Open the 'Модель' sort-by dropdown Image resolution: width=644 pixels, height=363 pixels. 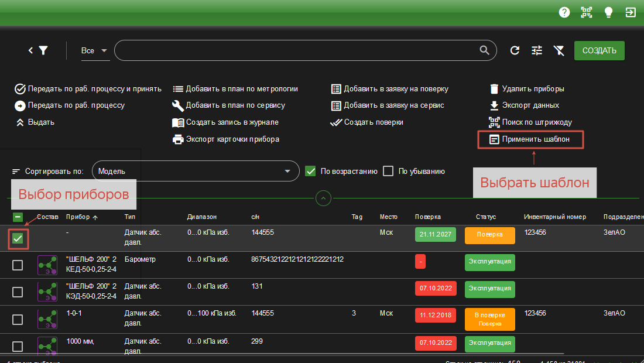pyautogui.click(x=196, y=171)
